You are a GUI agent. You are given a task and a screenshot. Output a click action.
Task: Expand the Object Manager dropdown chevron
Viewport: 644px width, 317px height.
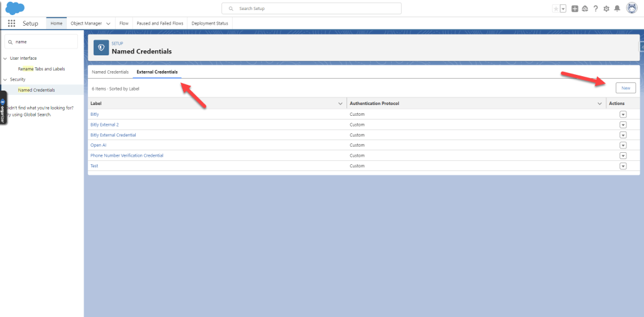coord(108,24)
